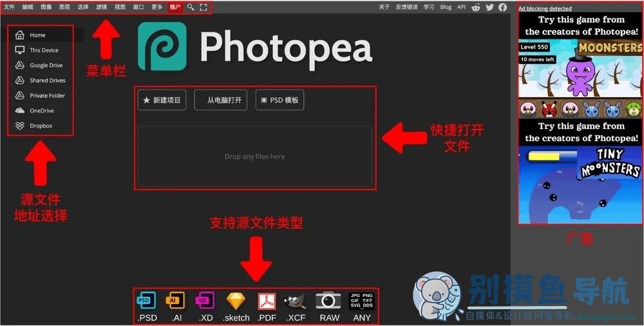Toggle fullscreen mode icon
Viewport: 644px width, 326px height.
coord(204,7)
